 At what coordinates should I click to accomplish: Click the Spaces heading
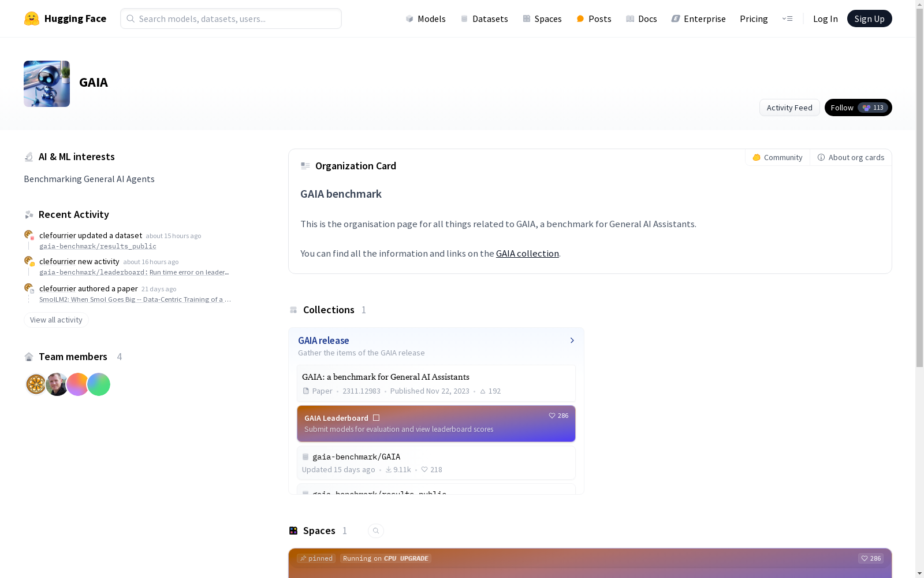click(319, 531)
